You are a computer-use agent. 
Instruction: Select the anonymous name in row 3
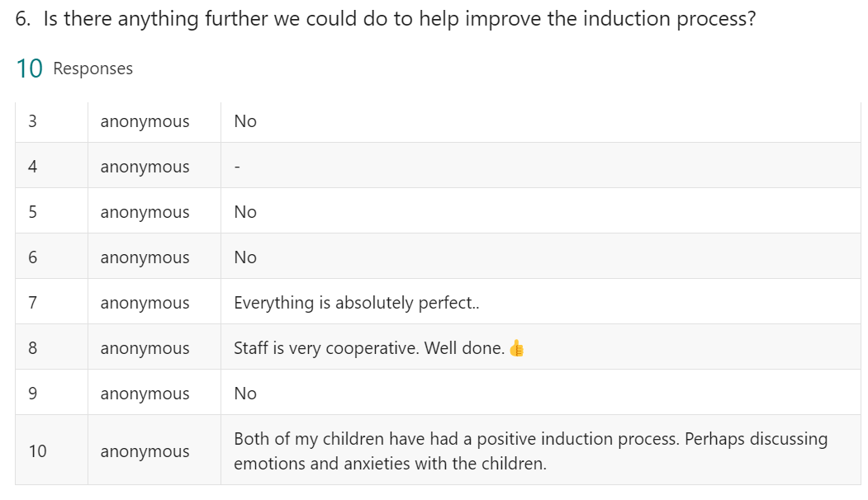[145, 121]
